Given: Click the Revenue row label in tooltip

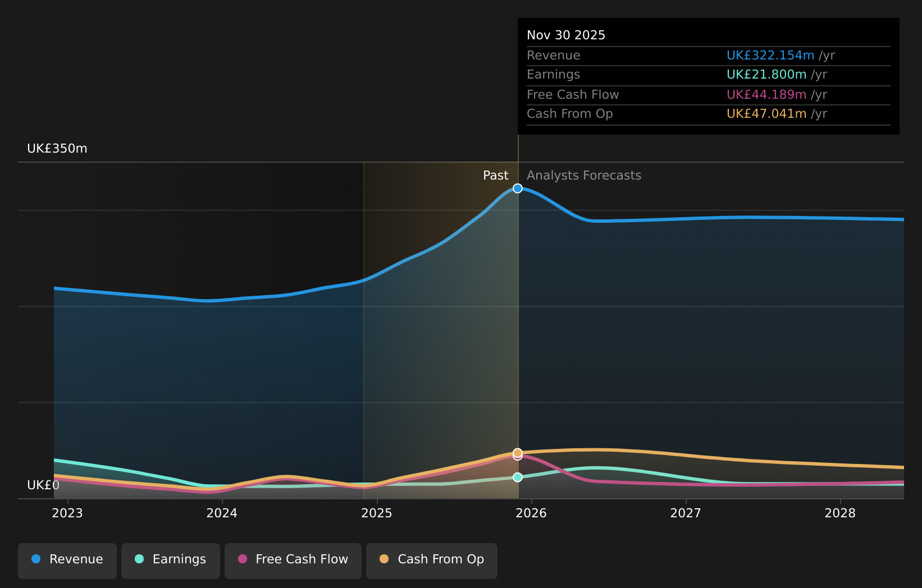Looking at the screenshot, I should pyautogui.click(x=554, y=56).
